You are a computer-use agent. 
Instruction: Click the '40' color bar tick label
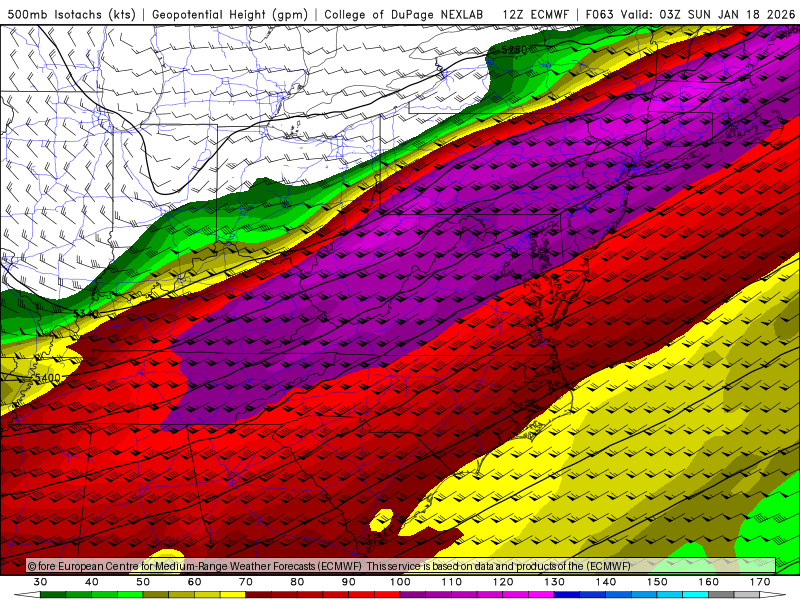click(x=92, y=582)
